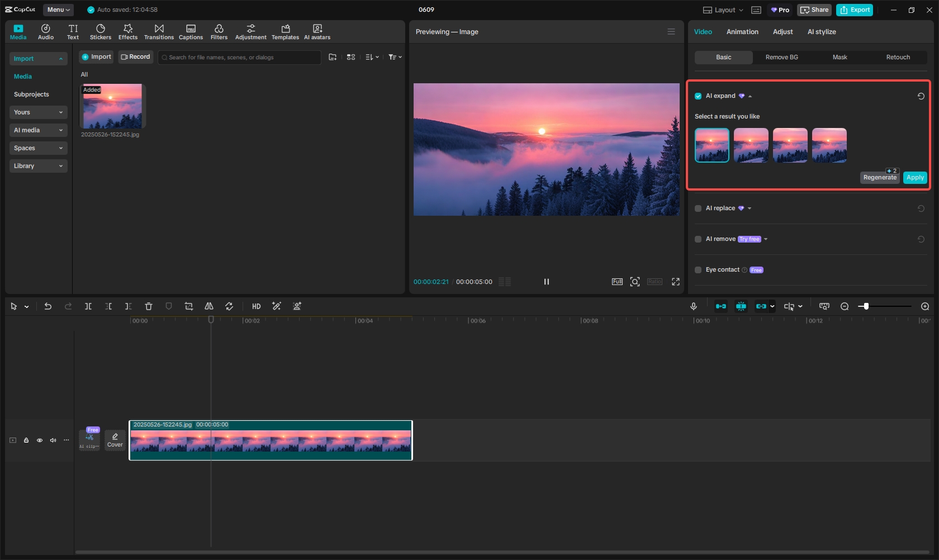Expand the Library section in sidebar
Screen dimensions: 939x560
click(x=38, y=166)
